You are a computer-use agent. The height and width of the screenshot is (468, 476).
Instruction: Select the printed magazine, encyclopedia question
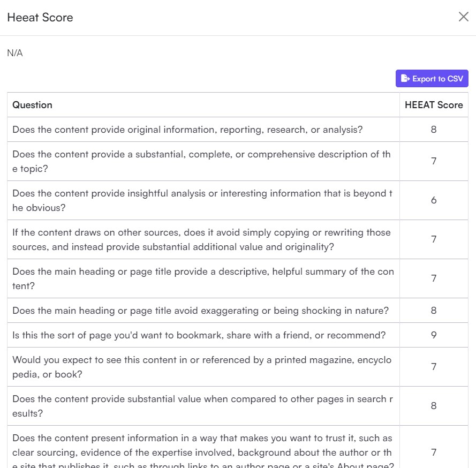coord(201,367)
